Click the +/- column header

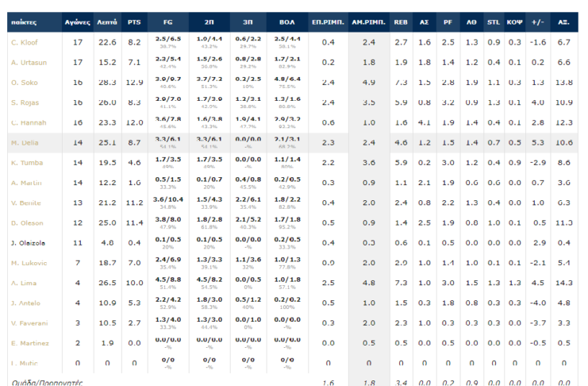tap(540, 22)
